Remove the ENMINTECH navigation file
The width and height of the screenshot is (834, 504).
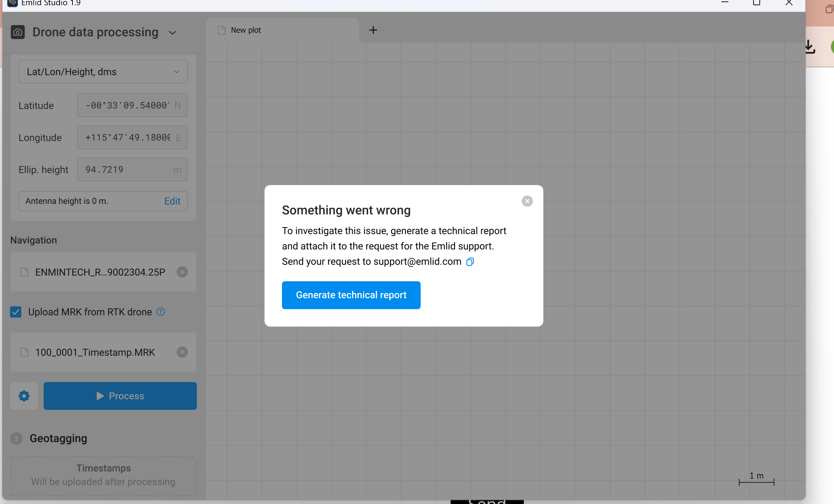[x=182, y=272]
